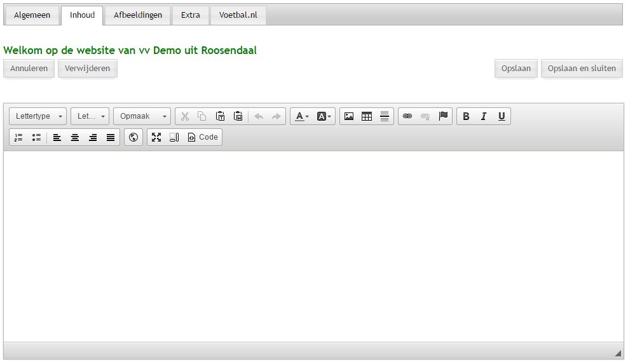Maximize the editor with expand icon

(x=156, y=137)
